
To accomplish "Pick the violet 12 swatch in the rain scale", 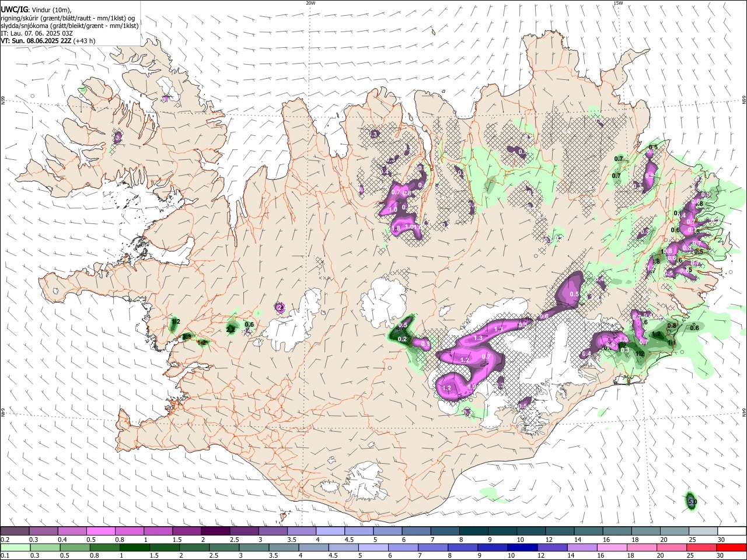I will coord(551,547).
